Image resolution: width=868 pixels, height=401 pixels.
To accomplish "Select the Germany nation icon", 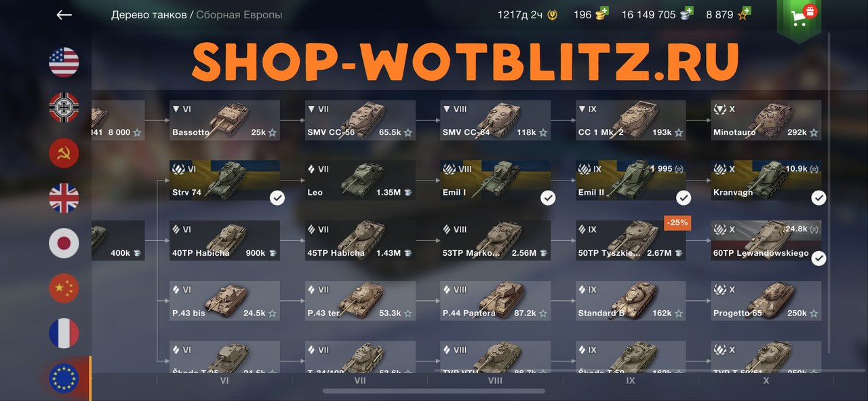I will point(64,107).
